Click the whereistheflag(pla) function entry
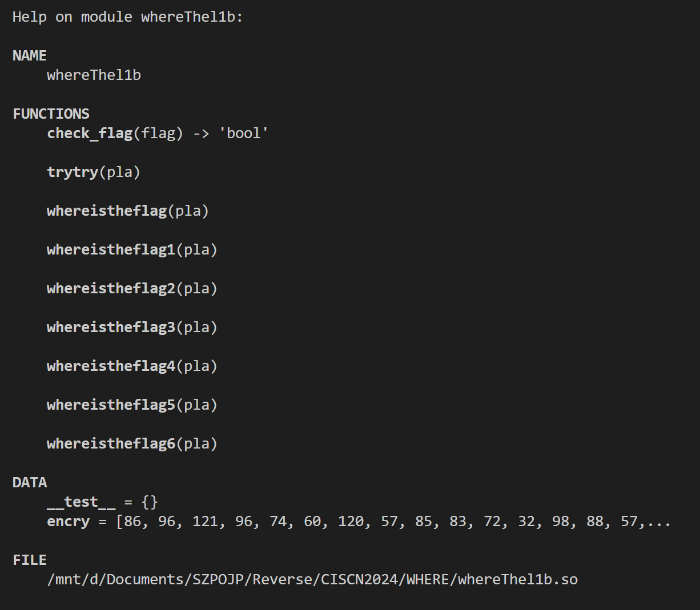The height and width of the screenshot is (610, 700). 128,211
